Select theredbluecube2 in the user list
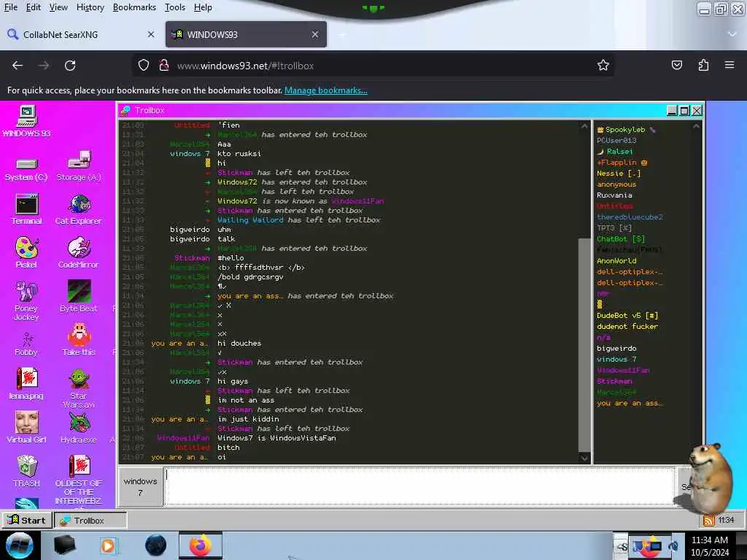 630,217
